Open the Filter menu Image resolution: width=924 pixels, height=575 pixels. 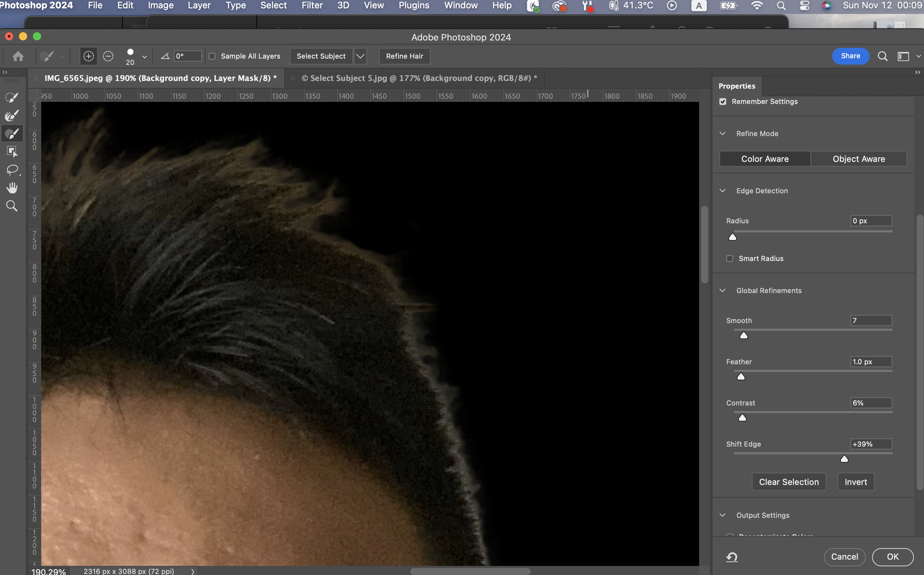click(312, 5)
